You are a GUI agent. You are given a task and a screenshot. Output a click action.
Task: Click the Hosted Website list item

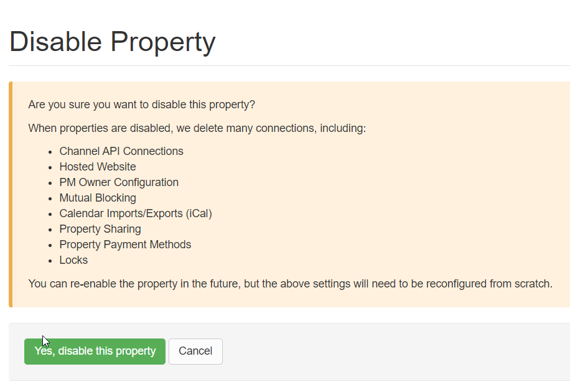coord(97,167)
